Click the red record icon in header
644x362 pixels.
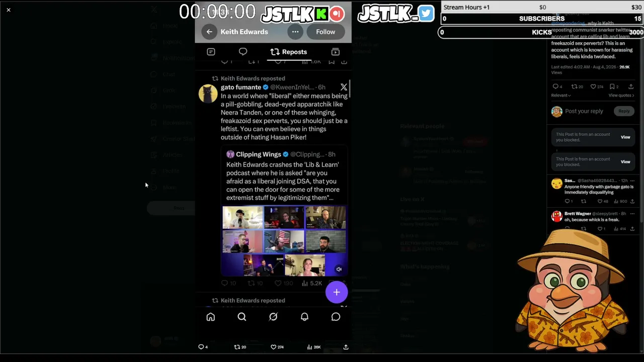pyautogui.click(x=337, y=14)
